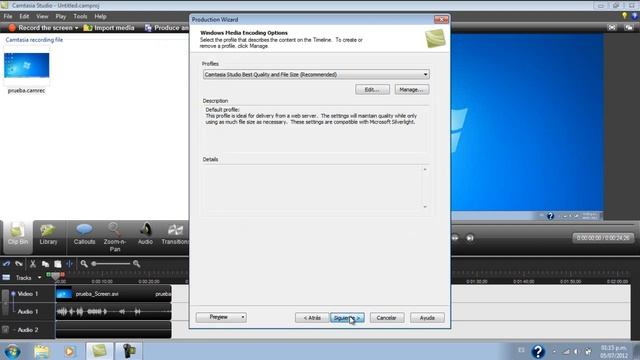Show hidden system tray icons
Image resolution: width=640 pixels, height=360 pixels.
point(554,351)
